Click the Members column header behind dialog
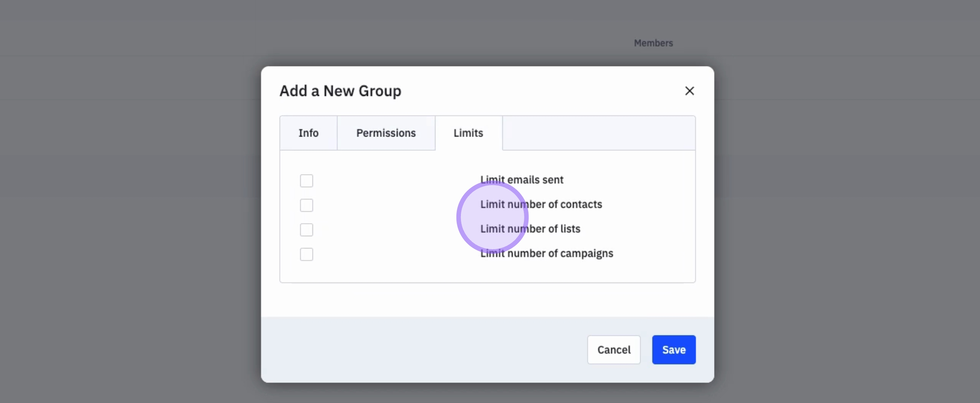980x403 pixels. [653, 43]
